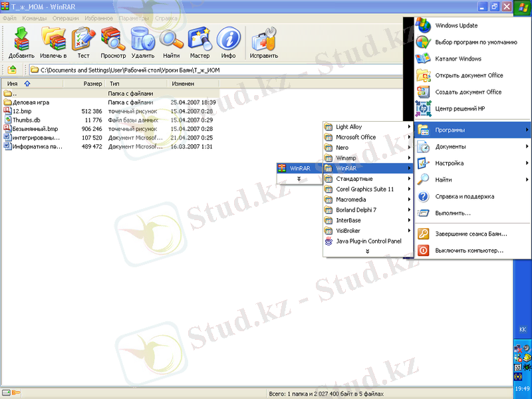532x399 pixels.
Task: Click the Add (Добавить) toolbar icon
Action: [21, 43]
